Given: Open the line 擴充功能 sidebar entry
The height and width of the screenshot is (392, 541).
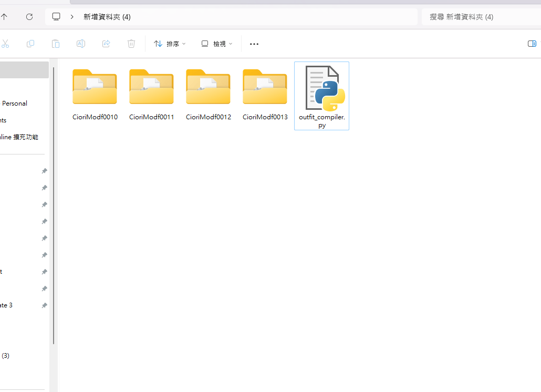Looking at the screenshot, I should [19, 137].
